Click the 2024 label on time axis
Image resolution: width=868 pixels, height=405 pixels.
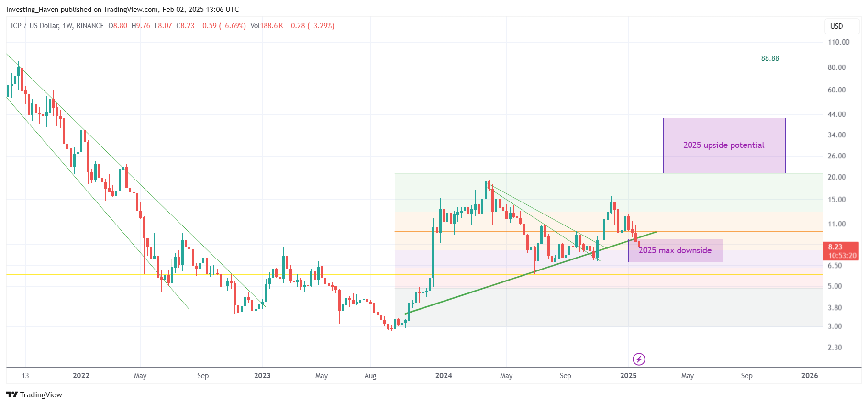click(x=444, y=375)
